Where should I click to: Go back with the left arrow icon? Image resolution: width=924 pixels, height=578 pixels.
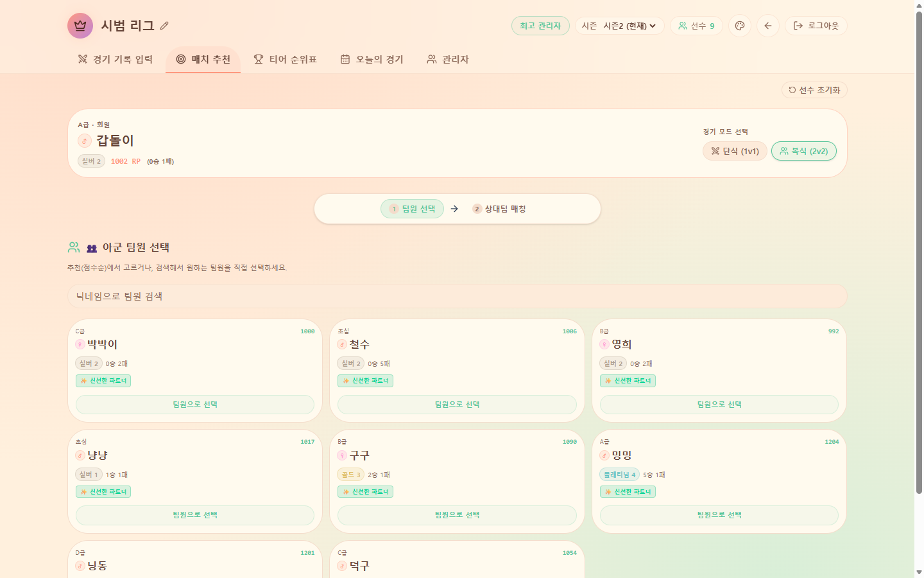click(x=768, y=26)
